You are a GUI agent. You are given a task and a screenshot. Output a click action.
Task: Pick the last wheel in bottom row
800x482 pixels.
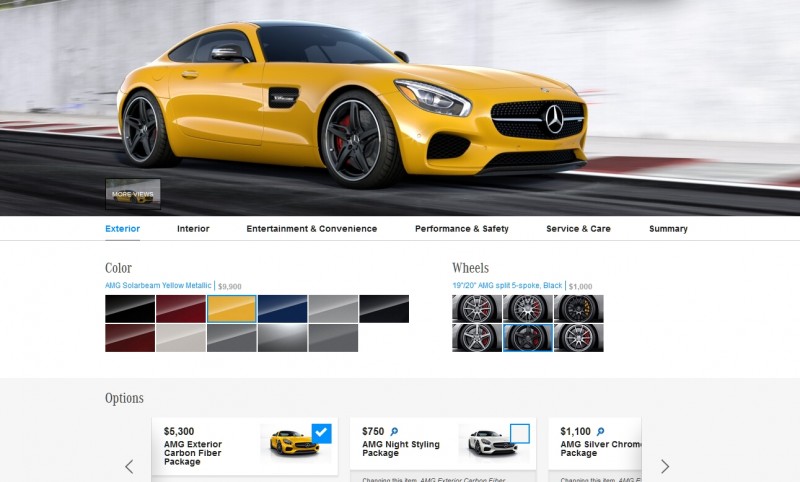click(579, 338)
